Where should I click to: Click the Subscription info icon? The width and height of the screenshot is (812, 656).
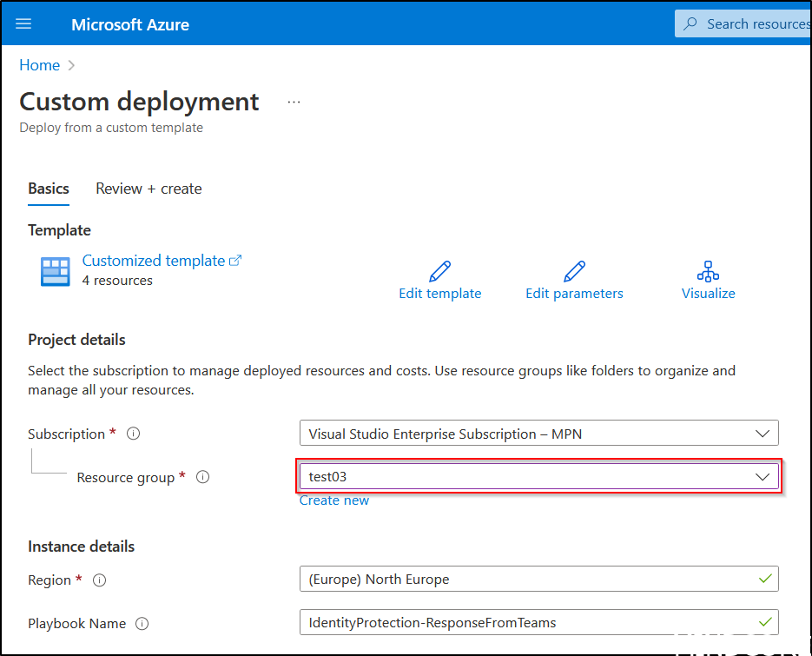(132, 434)
